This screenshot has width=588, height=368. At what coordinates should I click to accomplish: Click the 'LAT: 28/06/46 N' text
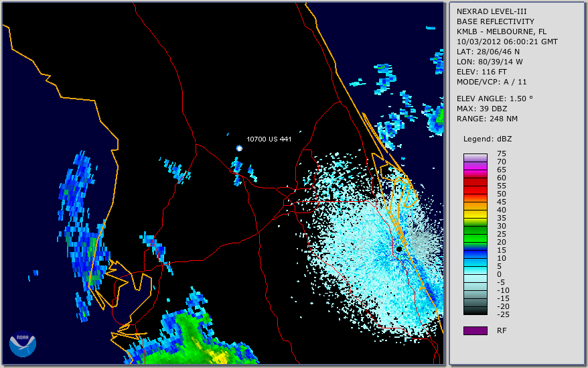pyautogui.click(x=488, y=52)
